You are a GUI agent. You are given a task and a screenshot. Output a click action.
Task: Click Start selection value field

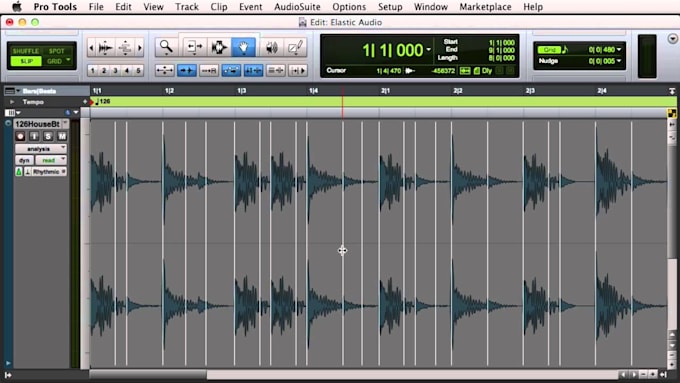(x=501, y=43)
